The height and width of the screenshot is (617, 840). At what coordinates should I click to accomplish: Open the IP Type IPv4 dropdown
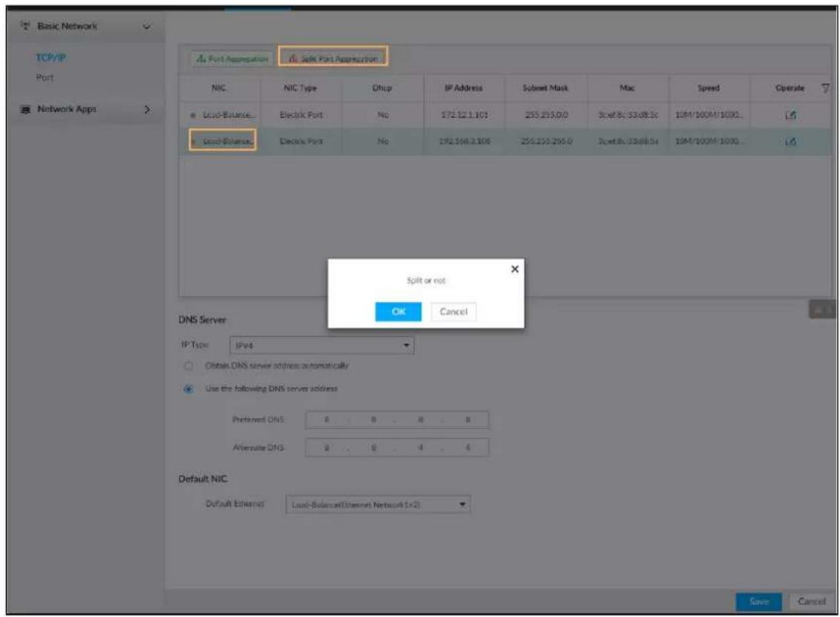321,345
